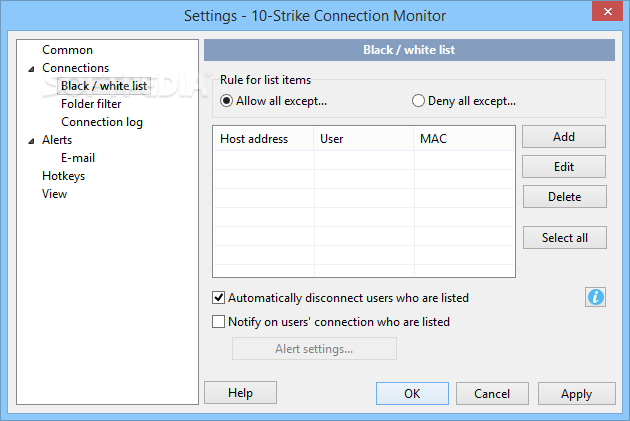Select Folder filter in the tree

(91, 104)
